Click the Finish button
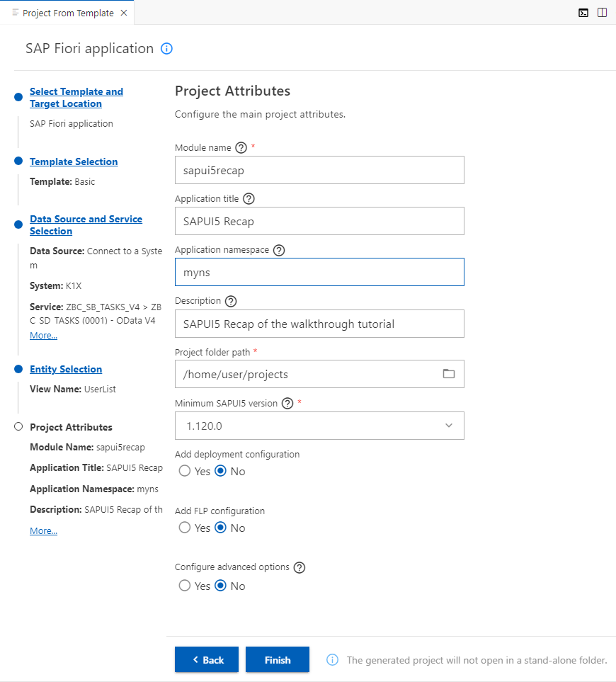Image resolution: width=616 pixels, height=682 pixels. [x=278, y=659]
